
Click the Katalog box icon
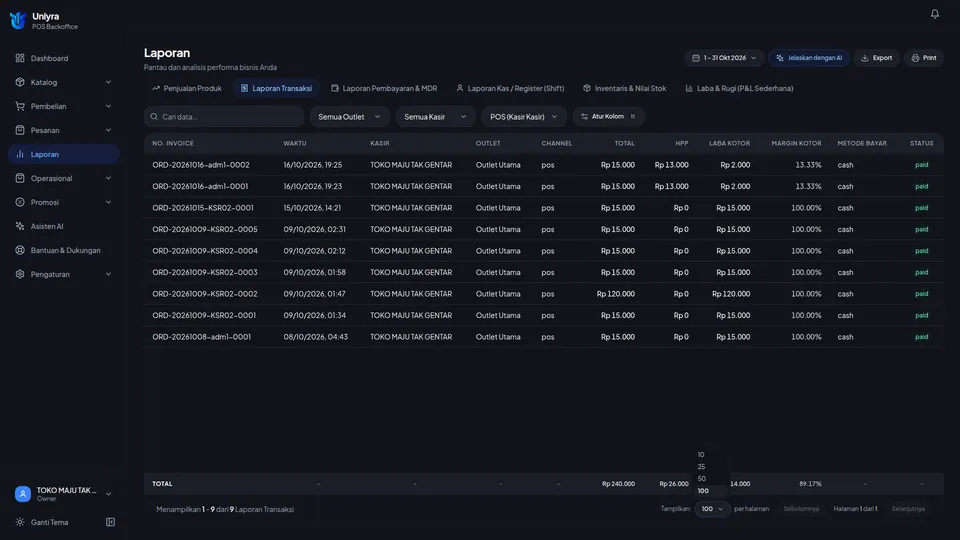click(x=20, y=82)
